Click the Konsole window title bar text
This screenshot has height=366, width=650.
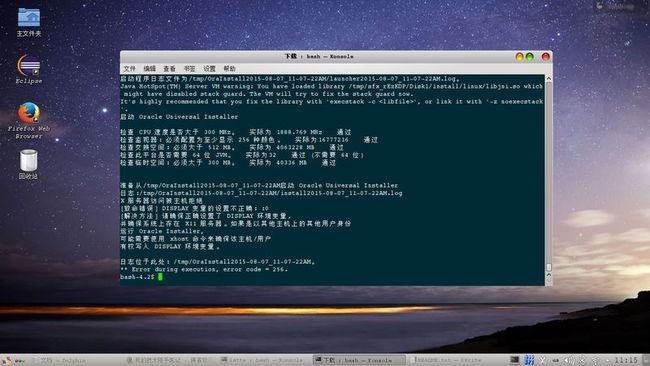[319, 56]
